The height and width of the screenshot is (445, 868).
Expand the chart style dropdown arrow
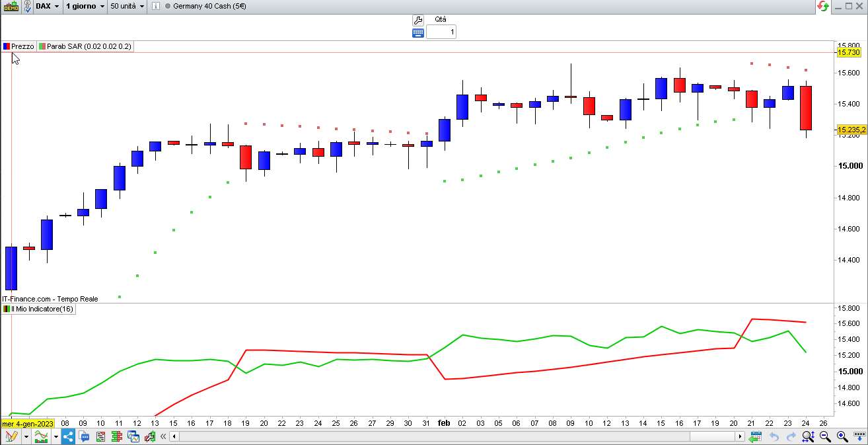56,436
